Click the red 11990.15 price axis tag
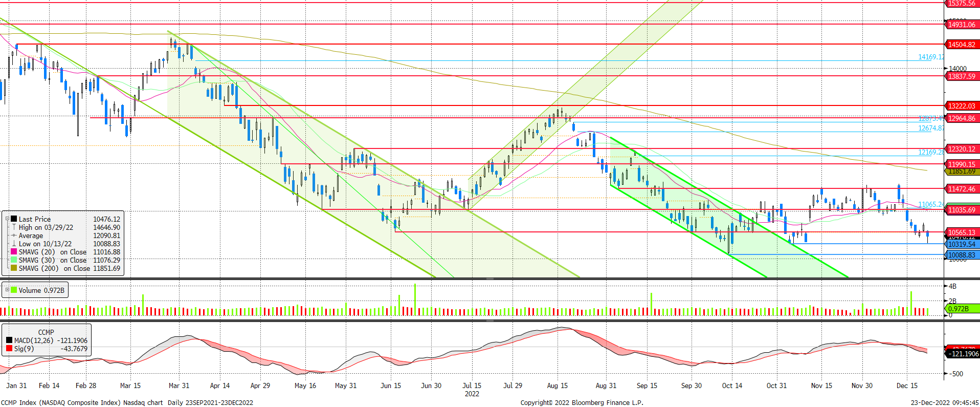980x407 pixels. pyautogui.click(x=962, y=164)
